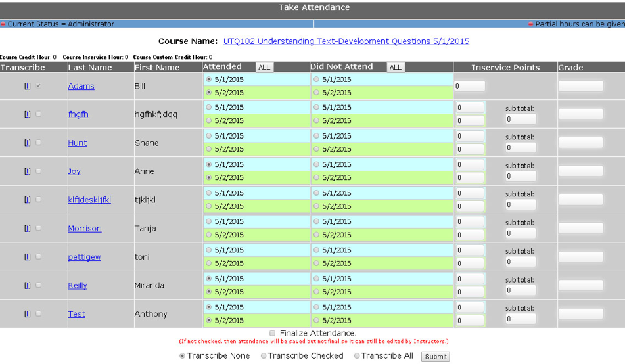The image size is (625, 364).
Task: Mark Morrison did not attend 5/2/2015
Action: pyautogui.click(x=317, y=235)
